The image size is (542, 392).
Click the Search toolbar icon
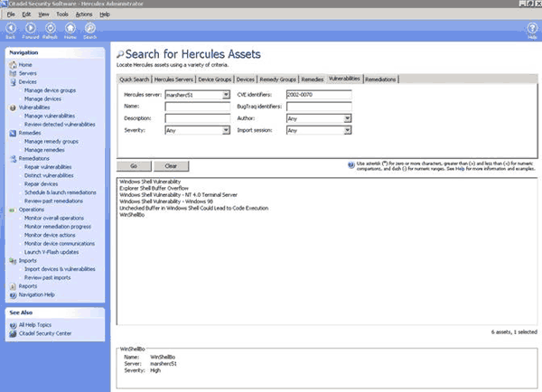tap(89, 30)
